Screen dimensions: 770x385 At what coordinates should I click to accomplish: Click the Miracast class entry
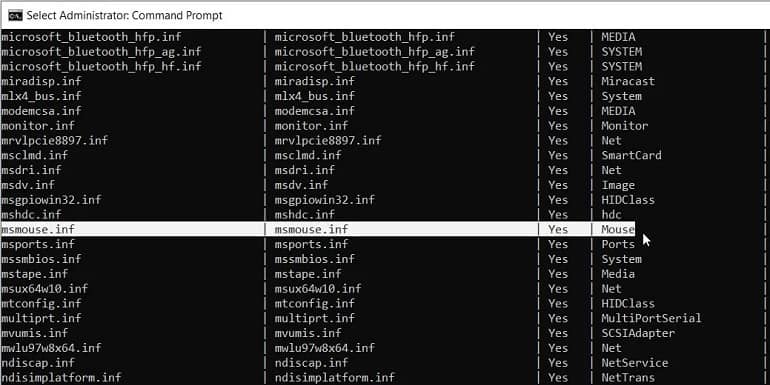click(628, 81)
